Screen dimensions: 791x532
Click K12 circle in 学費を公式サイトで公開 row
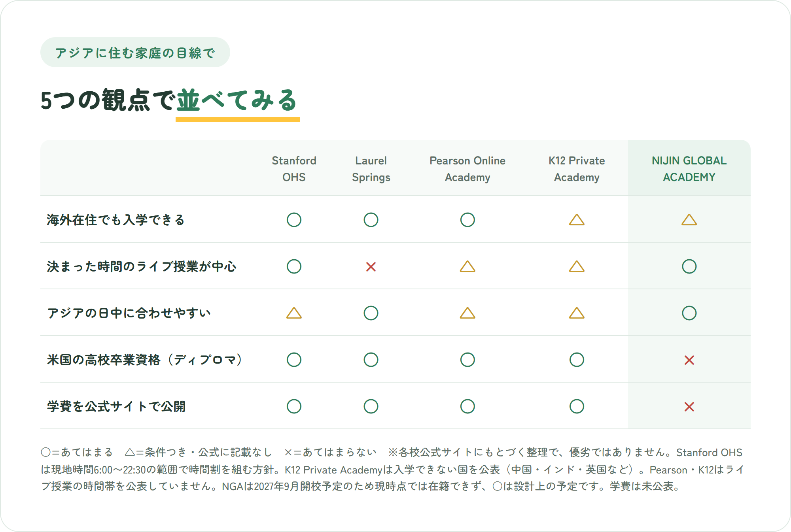click(577, 406)
